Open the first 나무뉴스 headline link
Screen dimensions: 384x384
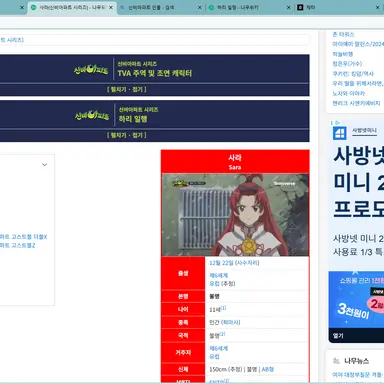pos(358,375)
